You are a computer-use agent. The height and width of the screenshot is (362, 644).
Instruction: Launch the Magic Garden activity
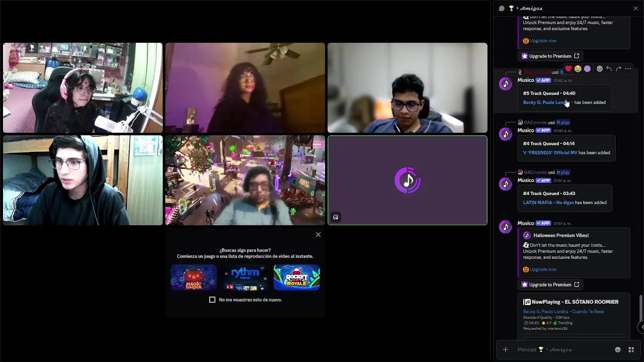pyautogui.click(x=194, y=278)
